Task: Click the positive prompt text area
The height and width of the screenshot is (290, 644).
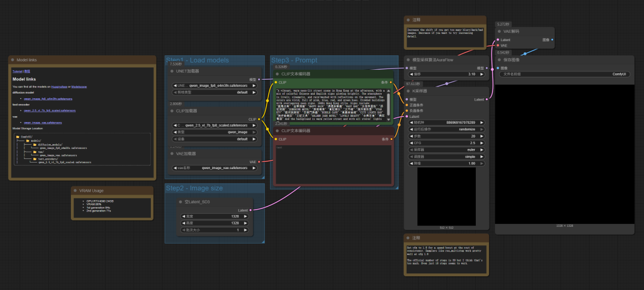Action: pos(331,104)
